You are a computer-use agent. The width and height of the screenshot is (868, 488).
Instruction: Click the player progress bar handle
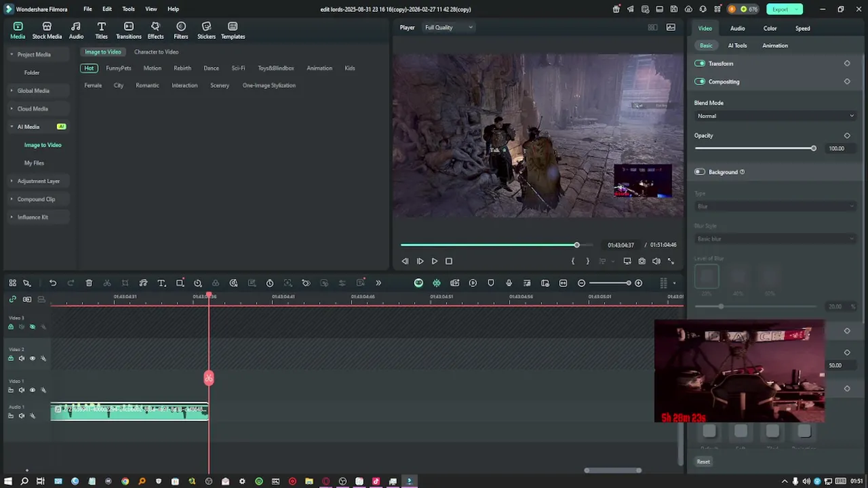(576, 245)
